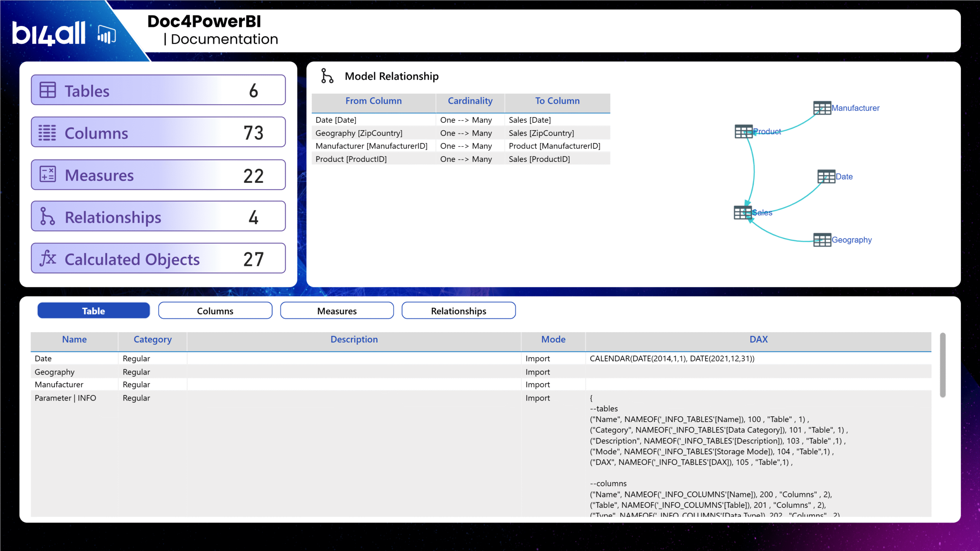Click the Tables card showing 6
Image resolution: width=980 pixels, height=551 pixels.
click(158, 90)
